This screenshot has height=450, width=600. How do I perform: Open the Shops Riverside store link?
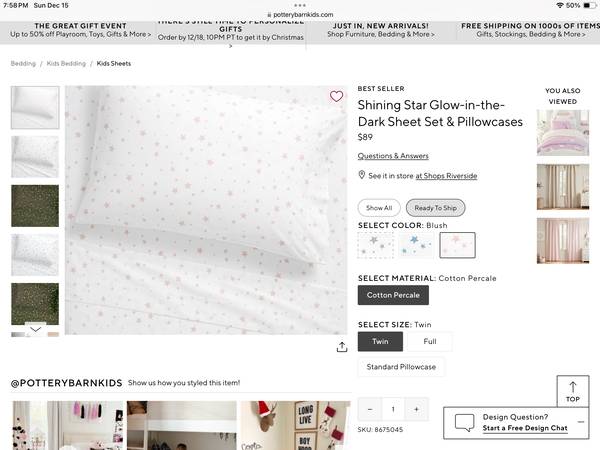coord(446,176)
